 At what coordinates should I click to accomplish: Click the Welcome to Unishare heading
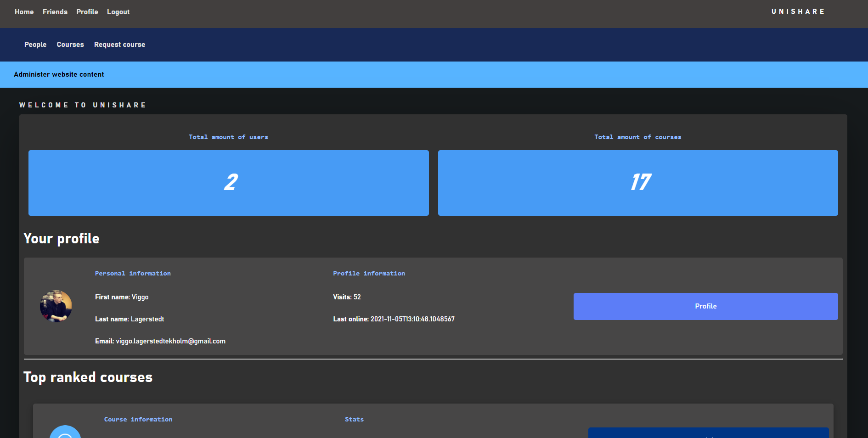click(83, 105)
